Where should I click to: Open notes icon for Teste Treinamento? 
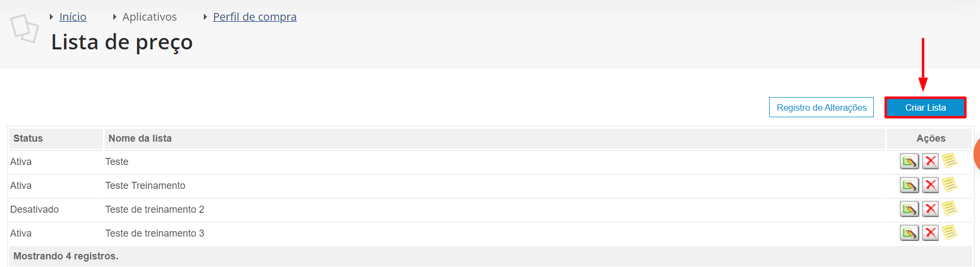click(x=950, y=185)
